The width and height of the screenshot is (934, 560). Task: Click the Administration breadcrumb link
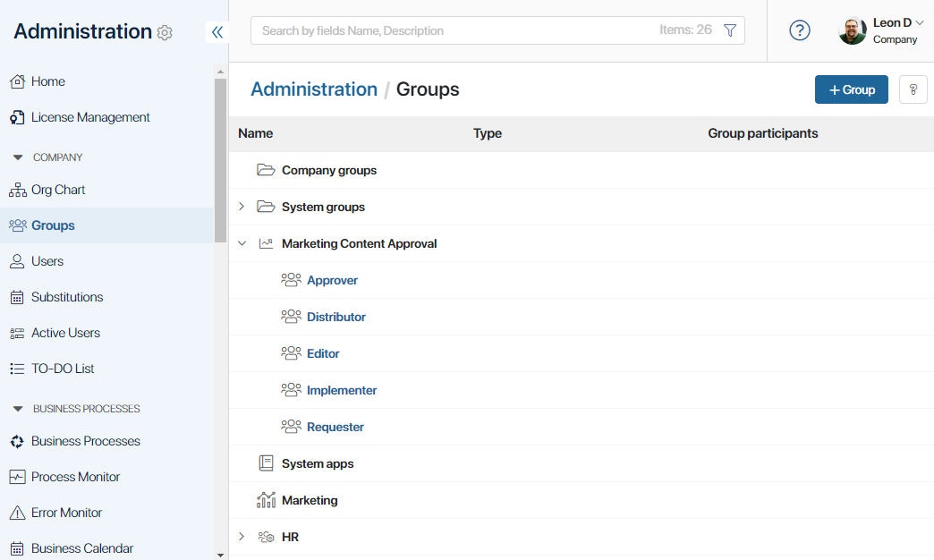tap(314, 89)
